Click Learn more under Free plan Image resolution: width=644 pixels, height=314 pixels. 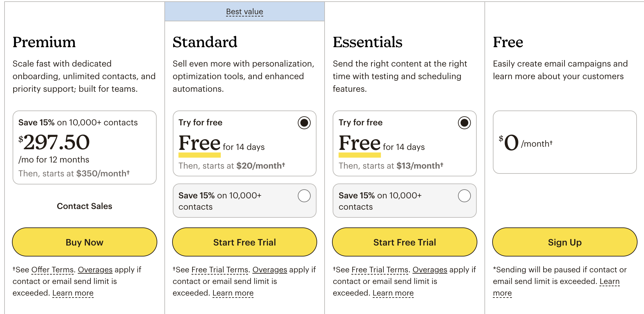[609, 281]
